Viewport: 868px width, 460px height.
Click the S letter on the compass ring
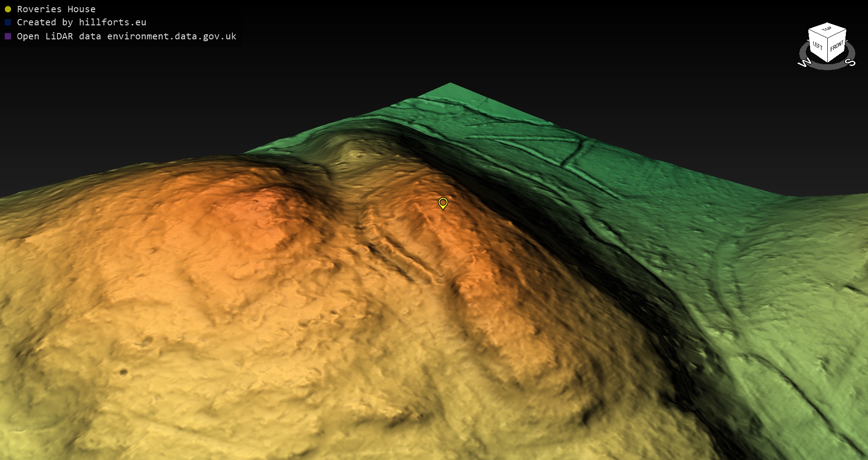tap(850, 62)
